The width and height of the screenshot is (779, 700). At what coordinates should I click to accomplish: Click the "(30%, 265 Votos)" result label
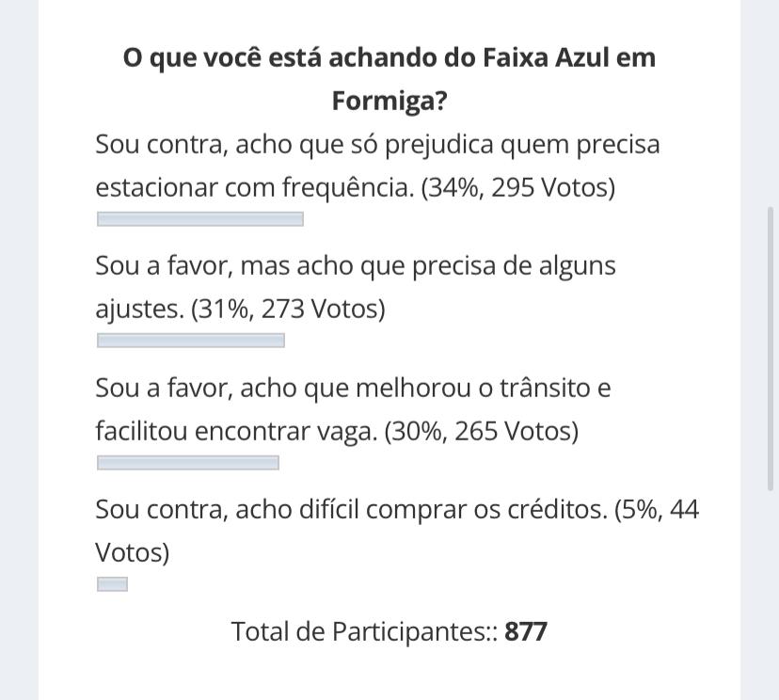coord(482,431)
